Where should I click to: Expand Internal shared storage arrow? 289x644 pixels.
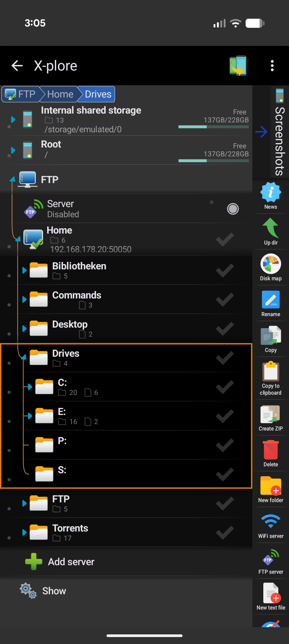13,119
